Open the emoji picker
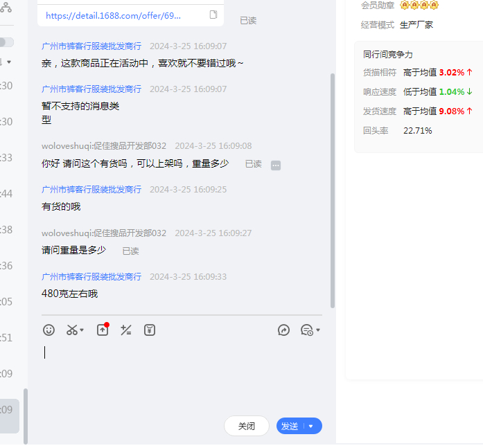Viewport: 483px width, 448px height. (x=49, y=330)
